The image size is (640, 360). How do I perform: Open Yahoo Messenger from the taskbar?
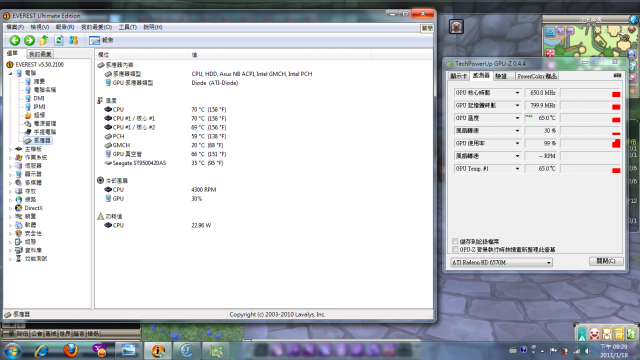pyautogui.click(x=100, y=351)
